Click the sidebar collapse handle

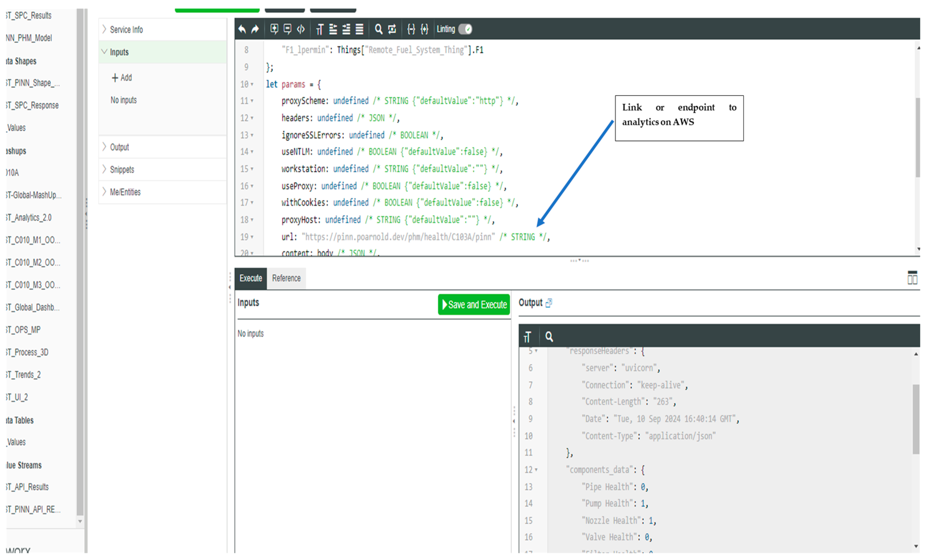pyautogui.click(x=86, y=214)
